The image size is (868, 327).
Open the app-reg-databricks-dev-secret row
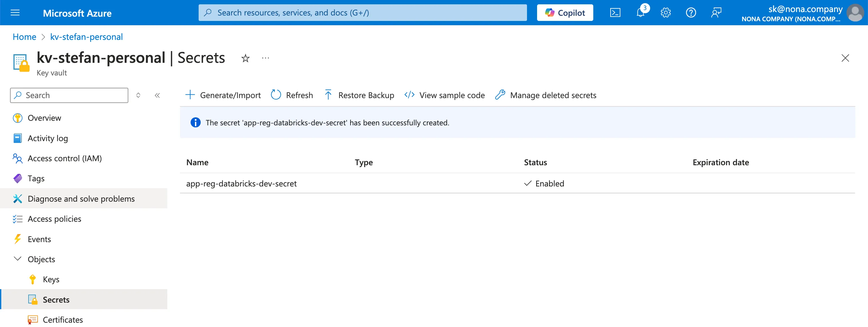click(x=241, y=184)
